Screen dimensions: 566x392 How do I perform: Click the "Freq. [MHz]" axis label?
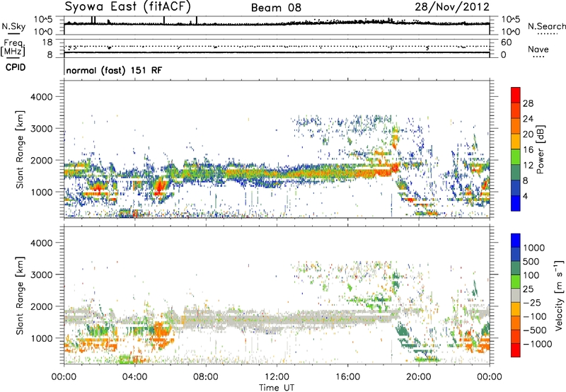point(13,47)
